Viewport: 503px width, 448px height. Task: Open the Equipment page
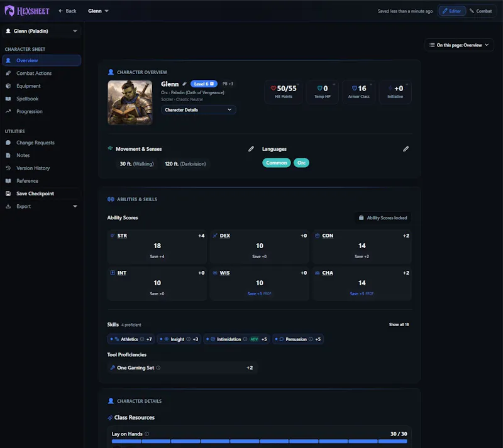(28, 86)
